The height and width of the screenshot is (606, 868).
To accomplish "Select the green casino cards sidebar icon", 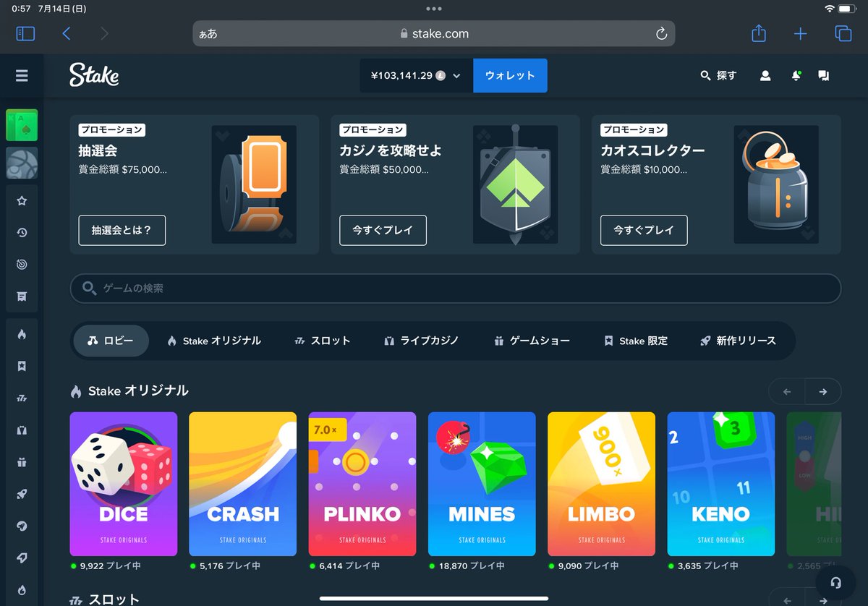I will pyautogui.click(x=22, y=125).
